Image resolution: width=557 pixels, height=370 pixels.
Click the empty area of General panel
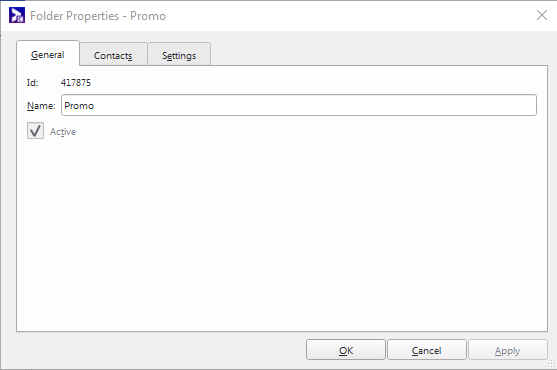[282, 231]
